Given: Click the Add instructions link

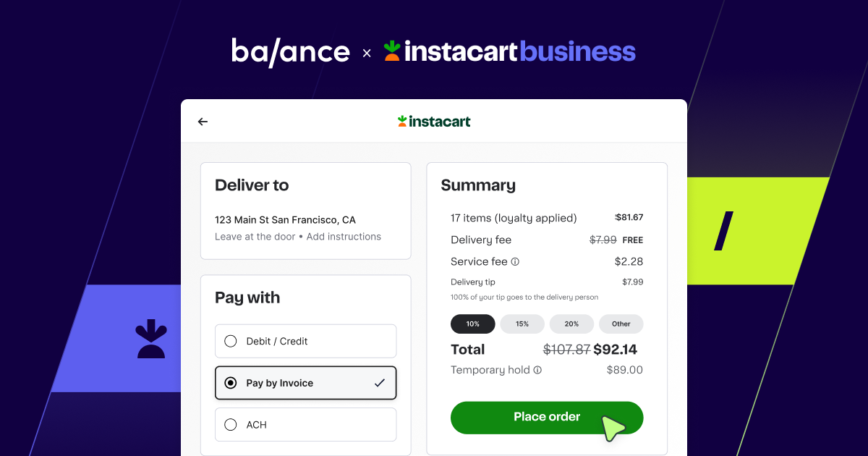Looking at the screenshot, I should click(x=344, y=237).
